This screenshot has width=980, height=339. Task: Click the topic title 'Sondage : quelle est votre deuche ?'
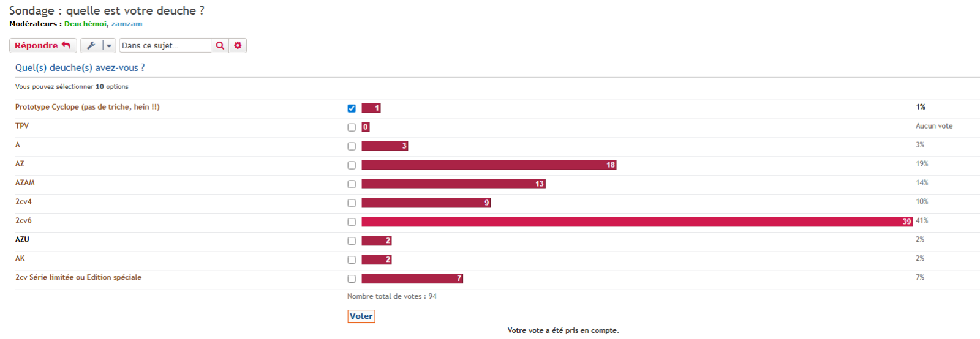tap(107, 10)
